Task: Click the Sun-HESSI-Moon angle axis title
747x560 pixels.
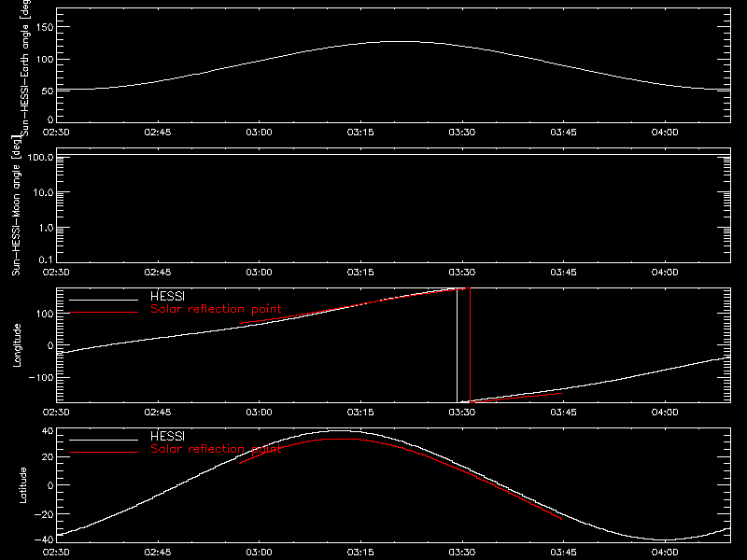Action: [16, 205]
